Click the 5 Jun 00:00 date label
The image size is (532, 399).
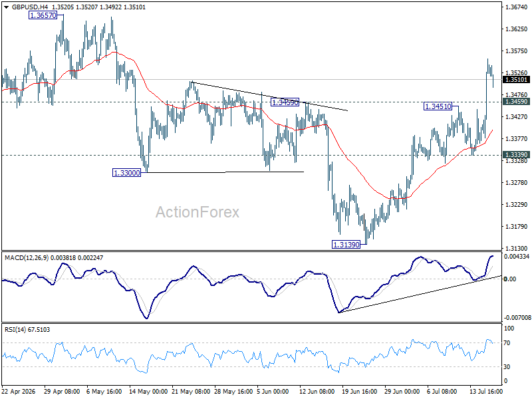pyautogui.click(x=273, y=391)
